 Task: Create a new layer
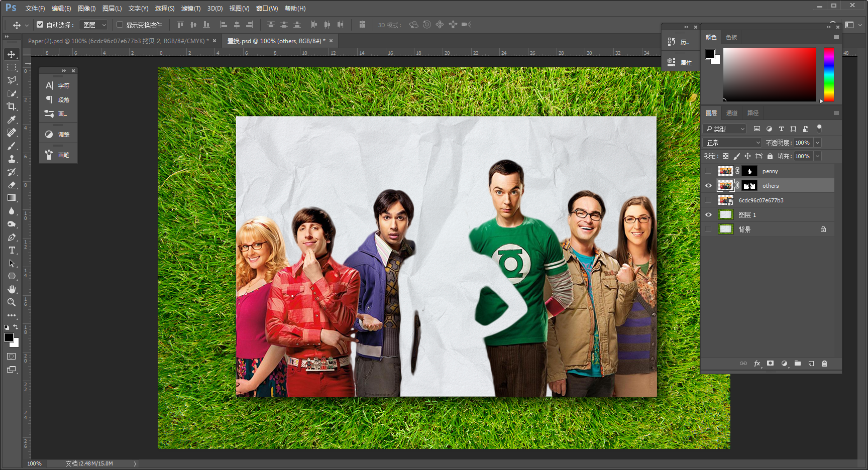[811, 364]
